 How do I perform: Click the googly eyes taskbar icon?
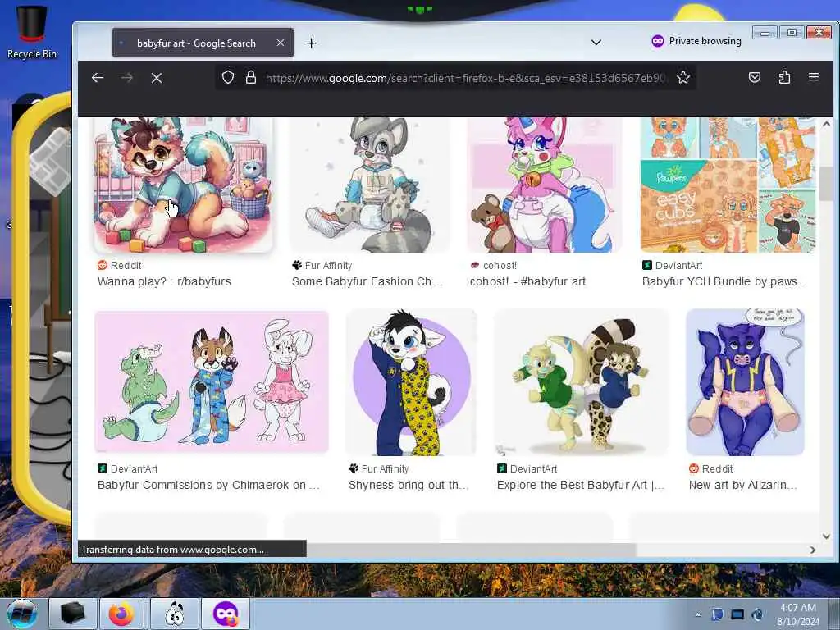click(x=174, y=614)
